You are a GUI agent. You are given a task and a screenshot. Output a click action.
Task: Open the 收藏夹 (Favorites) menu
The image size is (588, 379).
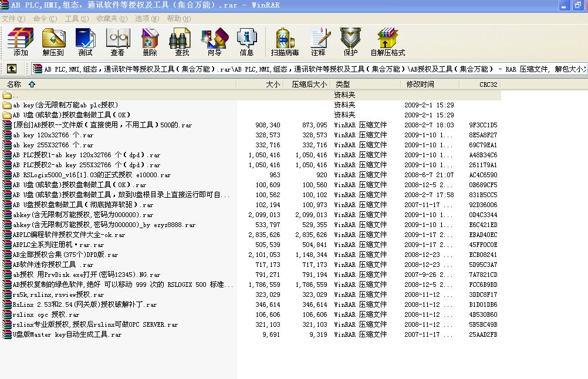click(111, 19)
